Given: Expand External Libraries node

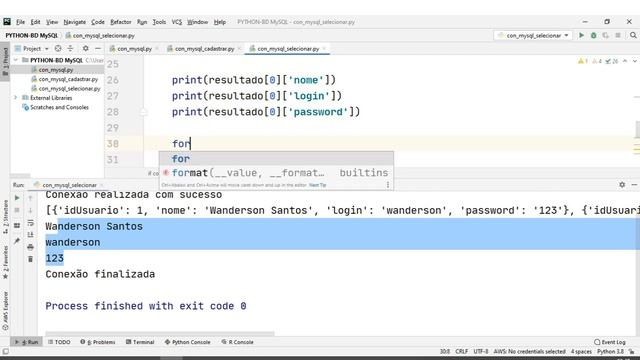Looking at the screenshot, I should tap(16, 98).
